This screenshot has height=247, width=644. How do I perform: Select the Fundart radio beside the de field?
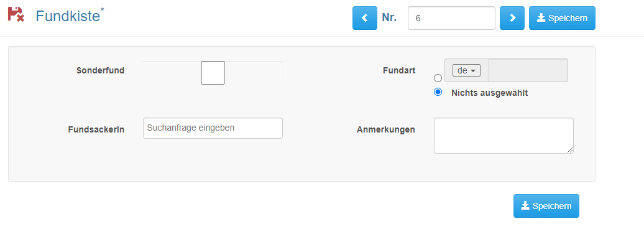tap(438, 78)
